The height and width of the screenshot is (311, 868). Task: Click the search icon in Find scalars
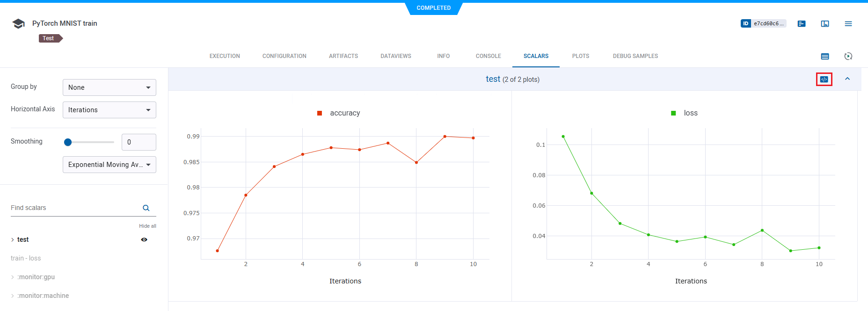[146, 208]
